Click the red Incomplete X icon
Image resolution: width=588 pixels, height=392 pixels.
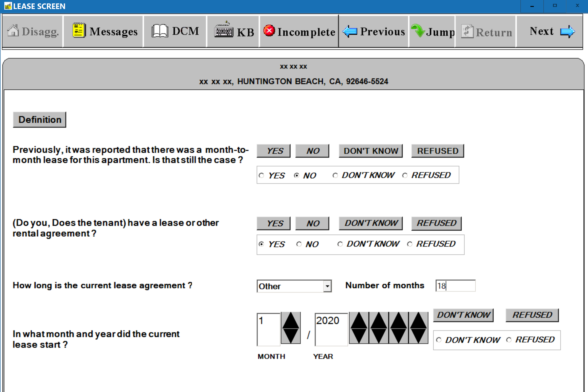(269, 31)
